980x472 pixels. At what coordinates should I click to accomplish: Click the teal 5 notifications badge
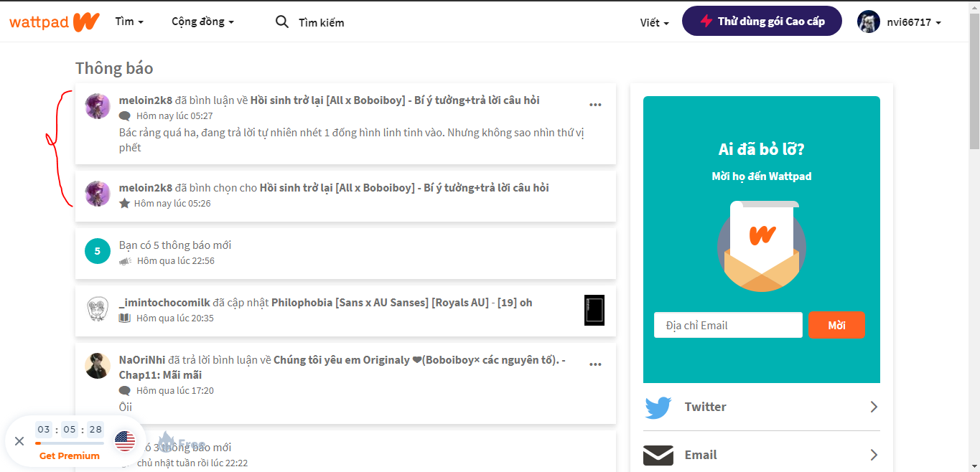pyautogui.click(x=98, y=251)
